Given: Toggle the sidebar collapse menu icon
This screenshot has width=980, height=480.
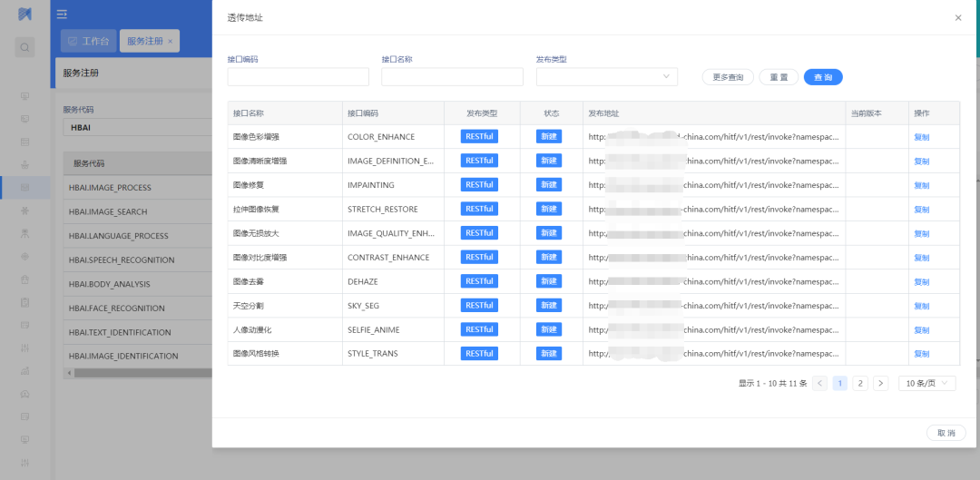Looking at the screenshot, I should (62, 14).
